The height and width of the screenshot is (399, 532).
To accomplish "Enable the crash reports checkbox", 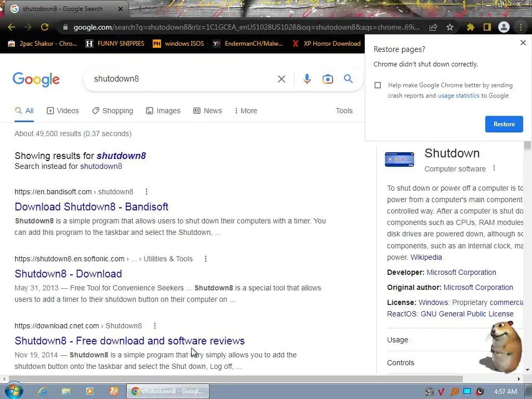I will click(378, 85).
